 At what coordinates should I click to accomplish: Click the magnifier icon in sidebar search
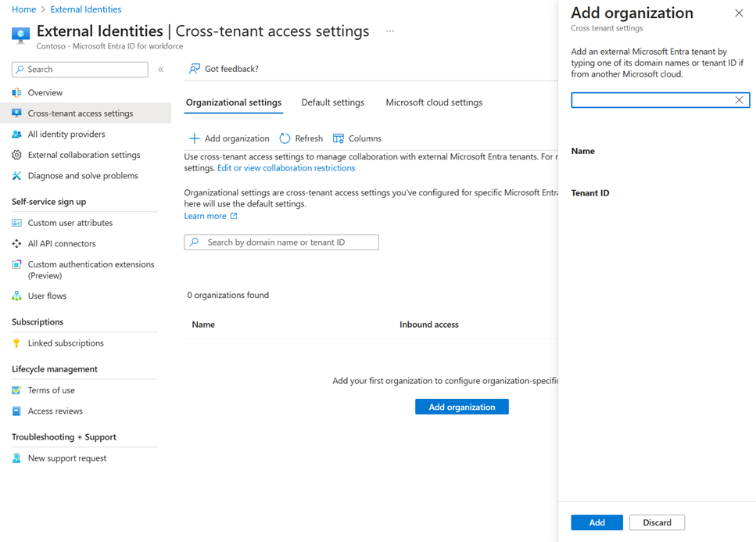click(20, 70)
